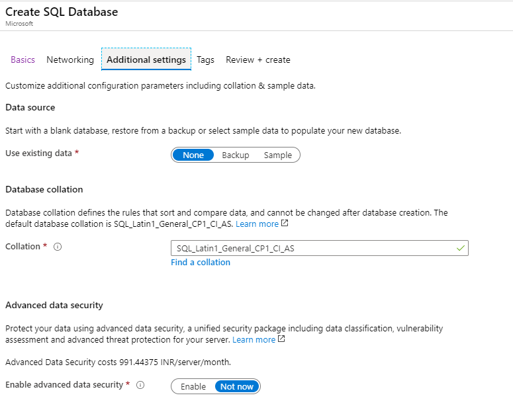Select the Additional settings tab
This screenshot has width=513, height=420.
coord(146,59)
